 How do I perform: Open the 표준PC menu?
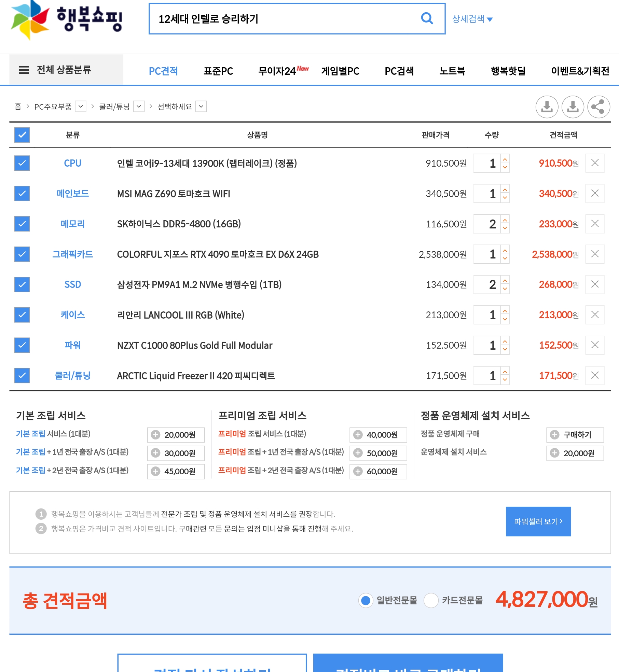[218, 71]
